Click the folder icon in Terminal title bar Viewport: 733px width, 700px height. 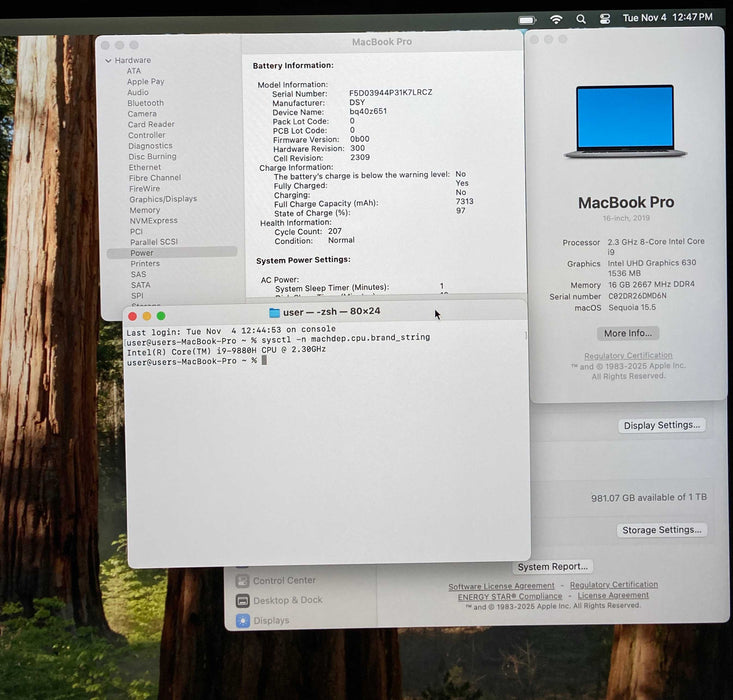[x=274, y=312]
